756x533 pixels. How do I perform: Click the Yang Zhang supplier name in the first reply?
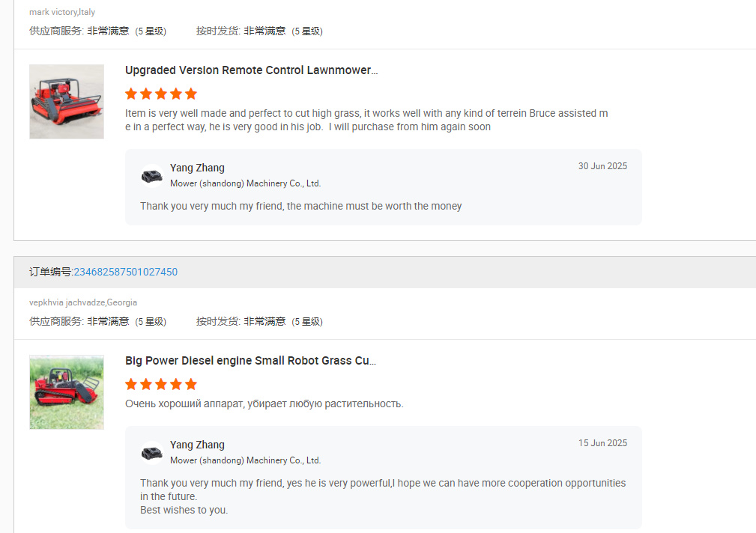point(197,168)
